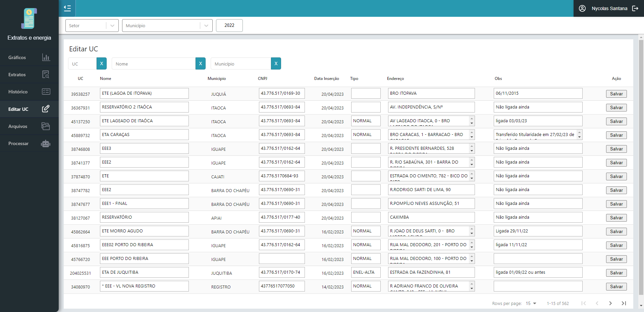Click the logout icon next to Nycolas Santana
The image size is (644, 312).
point(635,8)
